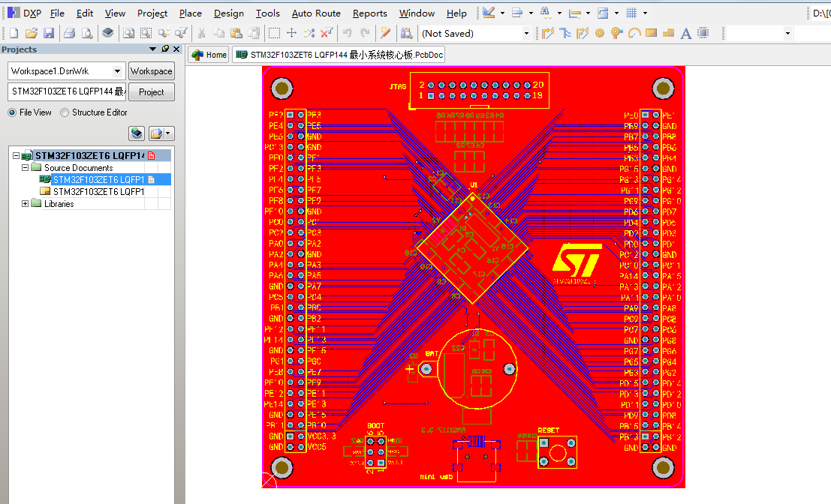Click the Browse Library icon
This screenshot has width=831, height=504.
[x=406, y=33]
